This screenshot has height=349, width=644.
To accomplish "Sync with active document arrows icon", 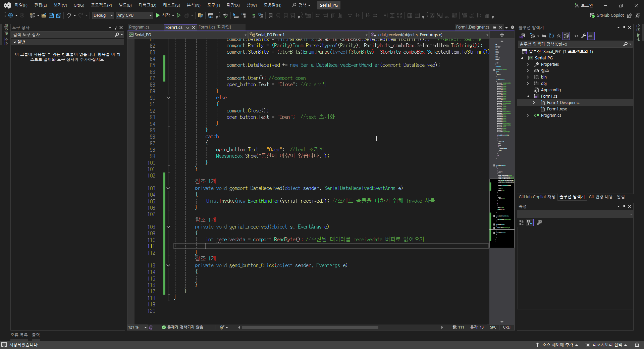I will pos(544,36).
